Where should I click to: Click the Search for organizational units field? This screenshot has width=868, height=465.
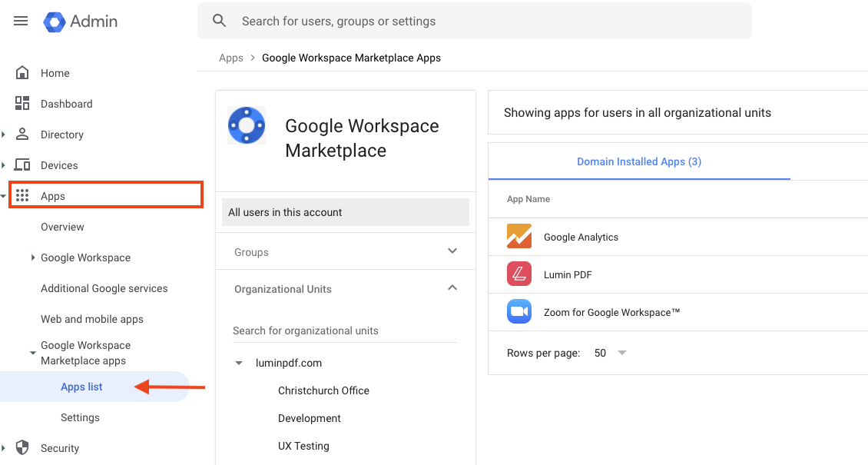pos(345,330)
